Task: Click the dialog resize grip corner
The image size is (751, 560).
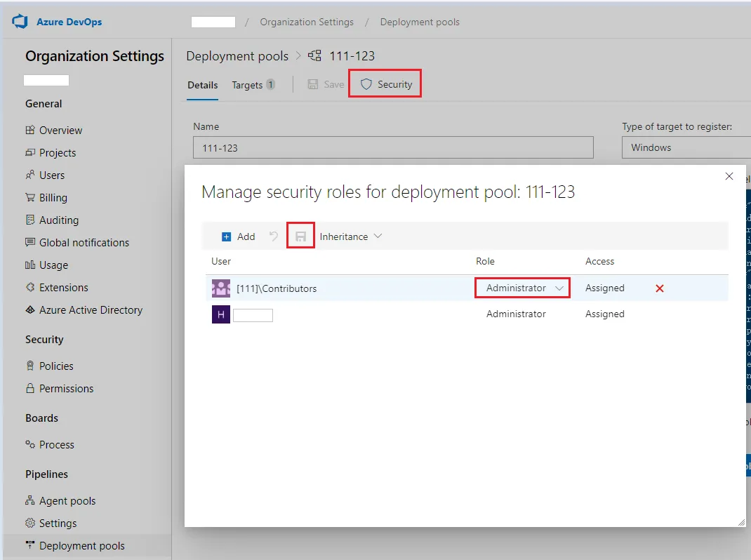Action: (x=741, y=522)
